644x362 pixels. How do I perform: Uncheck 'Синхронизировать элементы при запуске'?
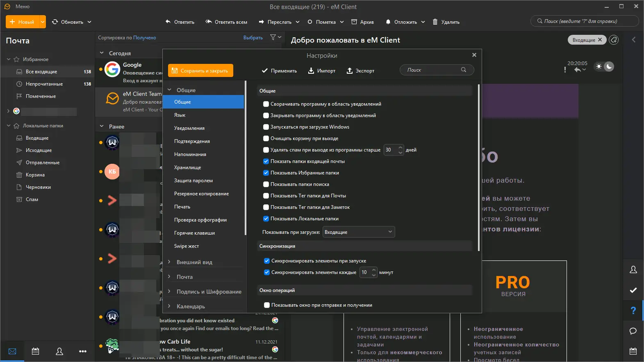(267, 261)
